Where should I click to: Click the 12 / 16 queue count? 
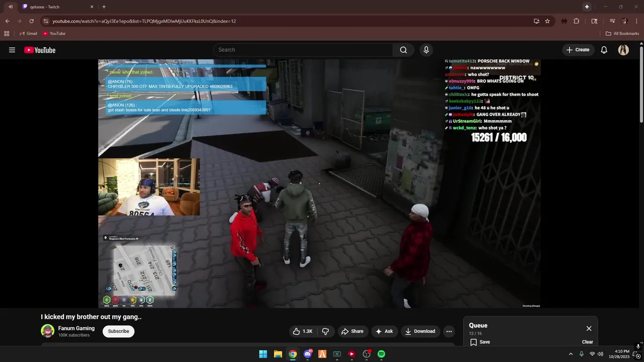[475, 333]
